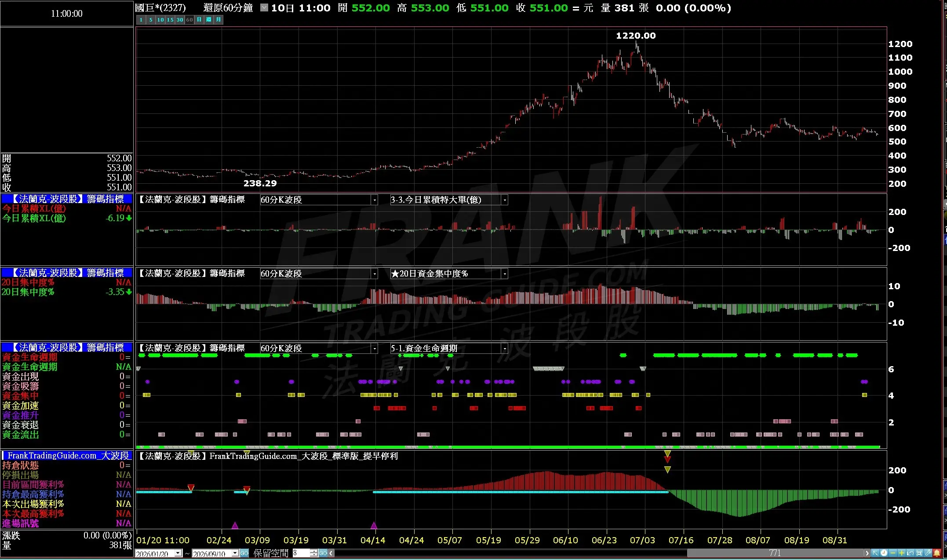The width and height of the screenshot is (947, 560).
Task: Open ★20日資金集中度% dropdown
Action: click(505, 274)
